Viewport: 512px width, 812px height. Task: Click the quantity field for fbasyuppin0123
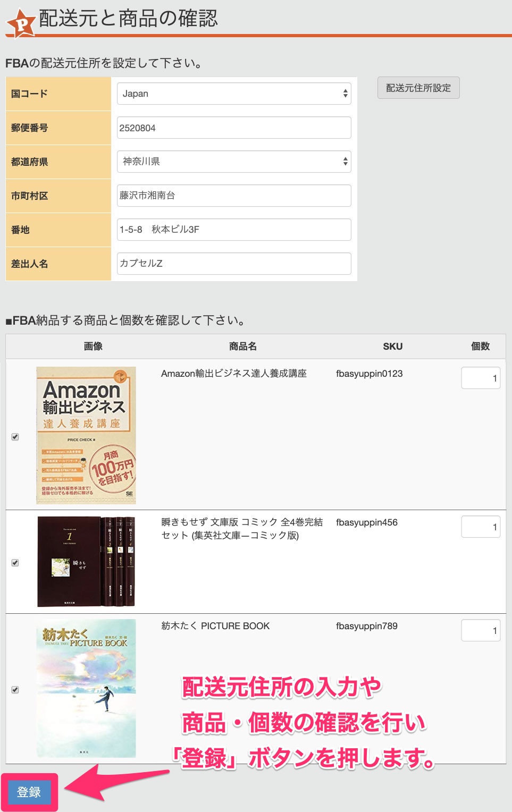click(x=481, y=378)
